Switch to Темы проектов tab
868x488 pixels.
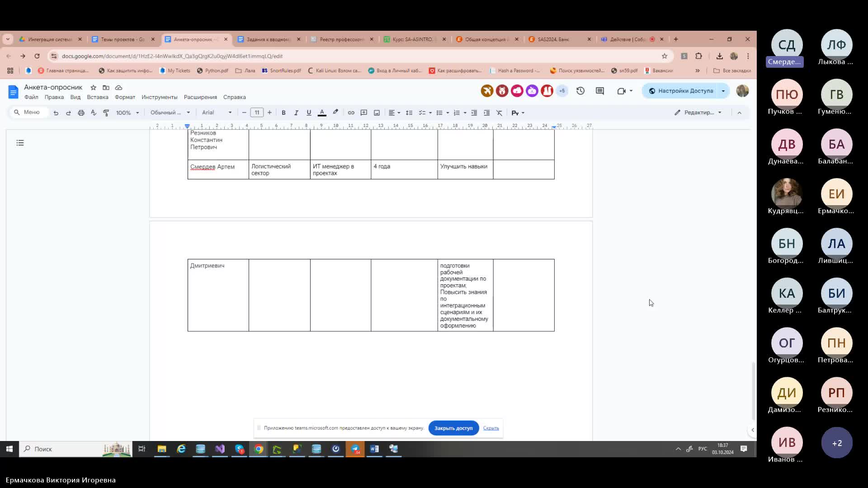pyautogui.click(x=123, y=39)
